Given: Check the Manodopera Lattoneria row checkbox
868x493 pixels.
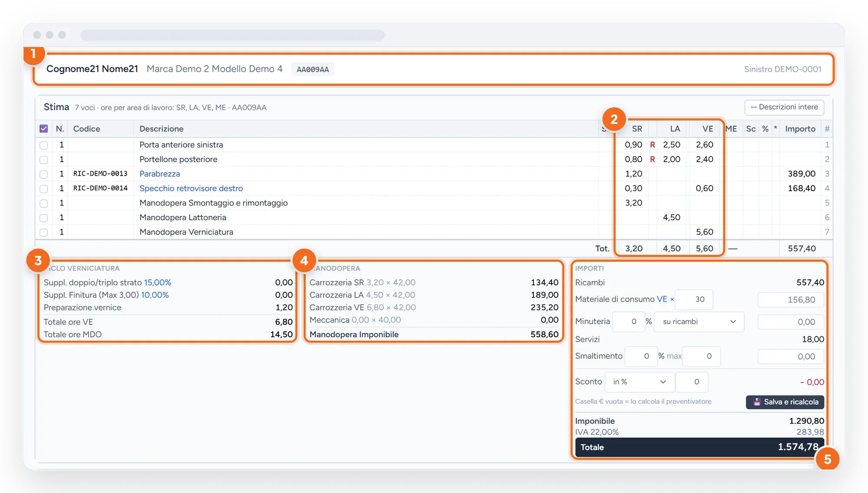Looking at the screenshot, I should click(x=44, y=218).
